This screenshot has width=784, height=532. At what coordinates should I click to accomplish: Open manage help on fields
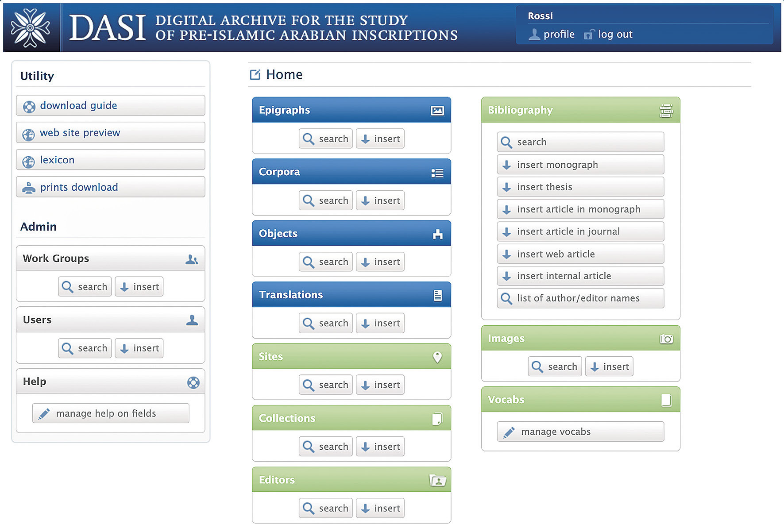click(x=110, y=413)
